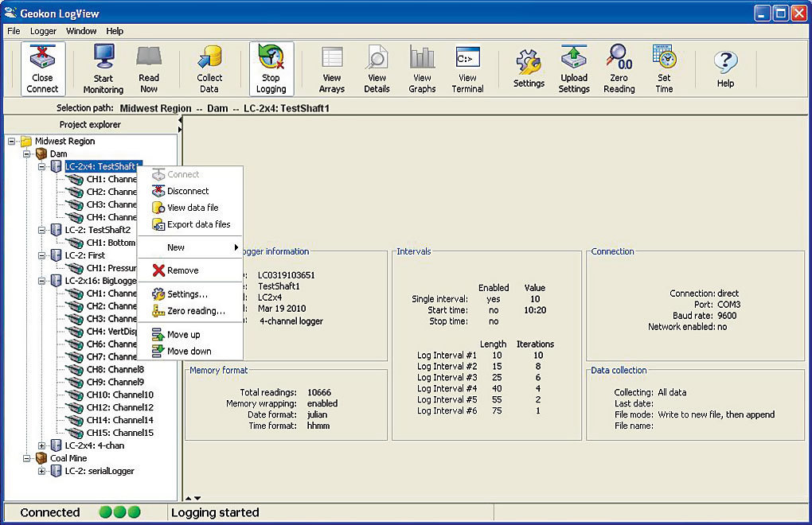
Task: Open the Window menu
Action: click(81, 31)
